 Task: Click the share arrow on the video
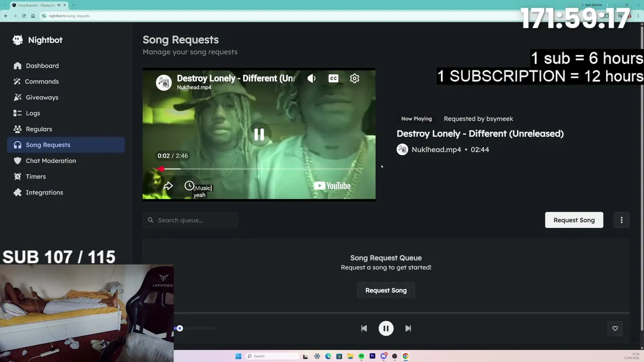point(168,186)
